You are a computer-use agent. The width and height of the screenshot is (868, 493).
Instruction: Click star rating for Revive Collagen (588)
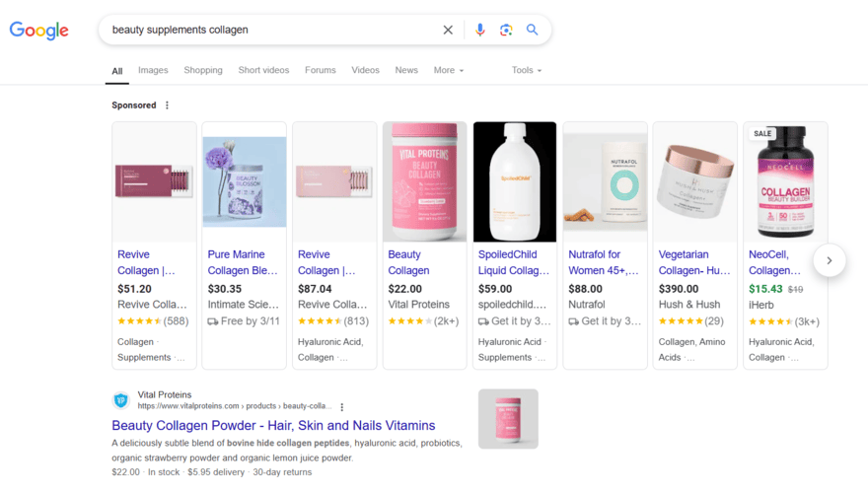point(139,320)
